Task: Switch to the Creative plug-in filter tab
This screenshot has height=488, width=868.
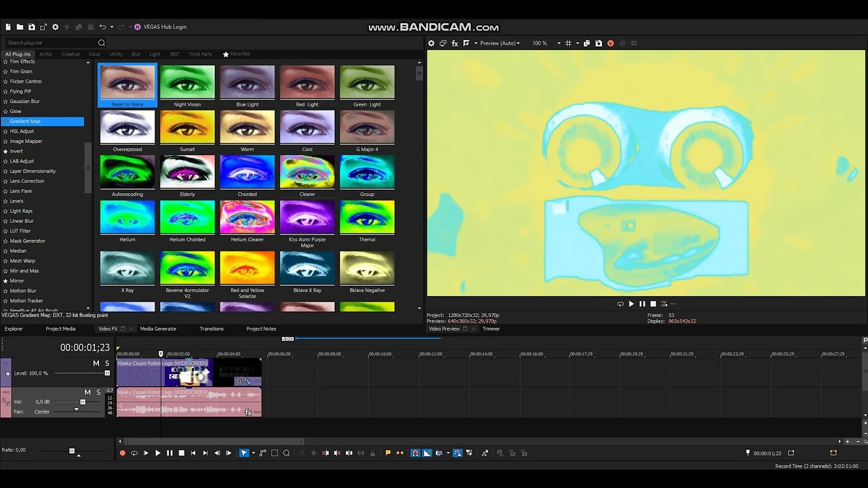Action: [x=71, y=54]
